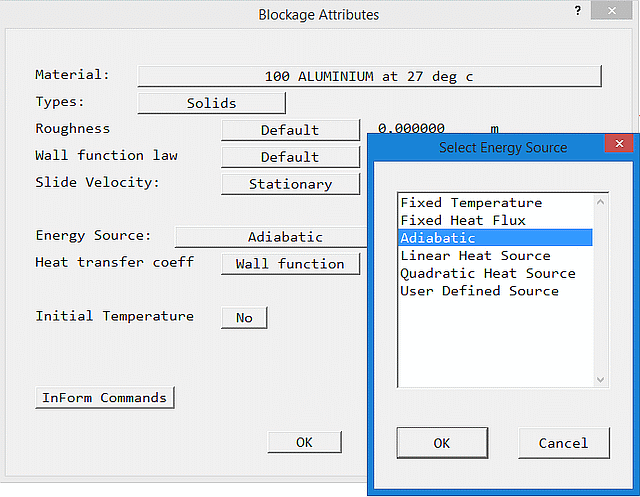Choose Quadratic Heat Source entry

coord(488,273)
